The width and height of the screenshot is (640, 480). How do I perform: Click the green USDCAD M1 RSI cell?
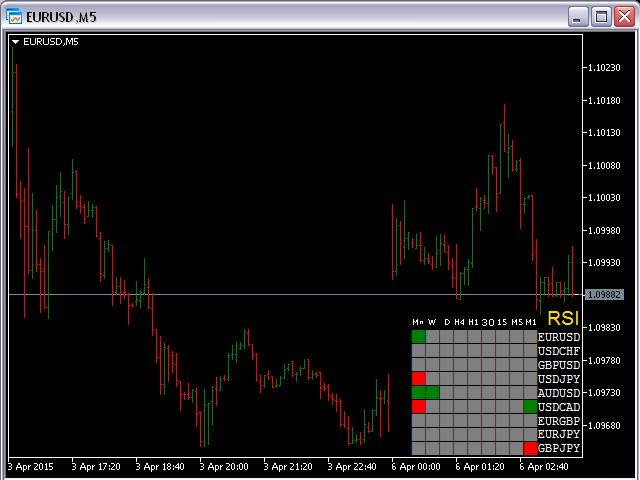click(x=530, y=407)
